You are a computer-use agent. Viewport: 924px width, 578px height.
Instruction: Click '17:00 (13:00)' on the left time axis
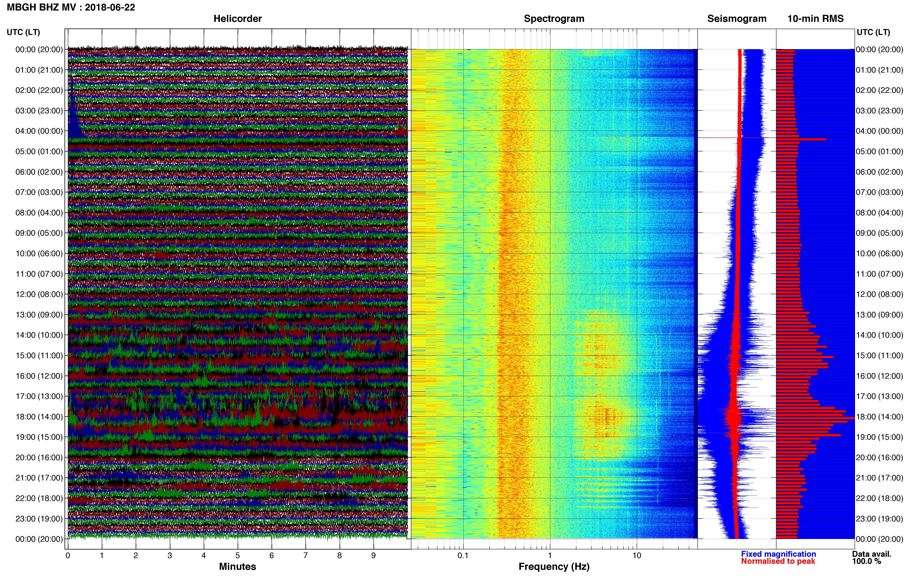tap(39, 396)
